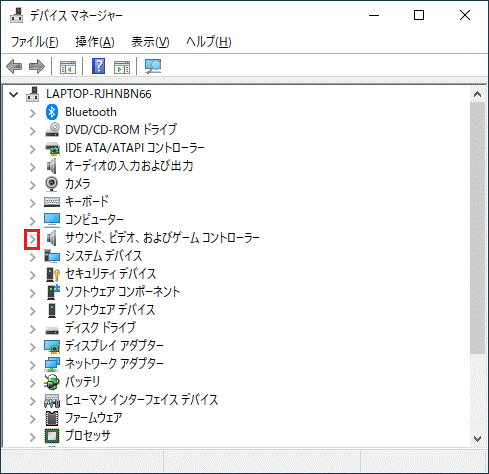Close the デバイス マネージャー window

click(x=465, y=15)
